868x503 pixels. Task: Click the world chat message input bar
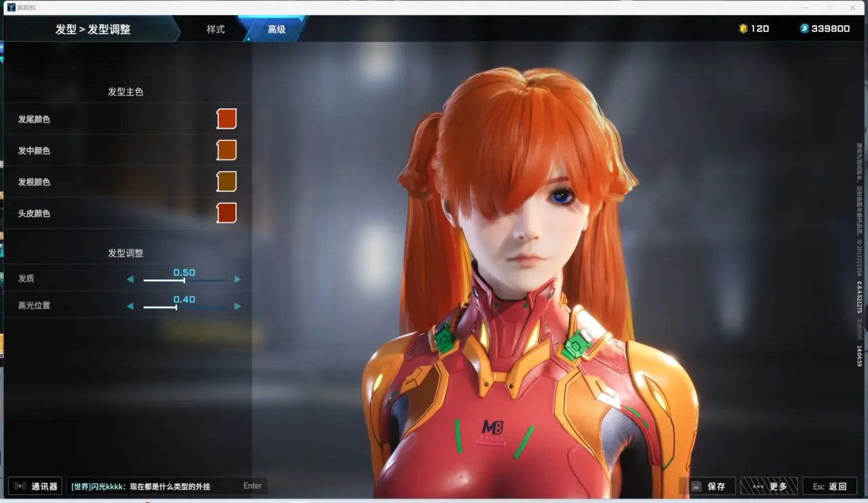click(167, 486)
